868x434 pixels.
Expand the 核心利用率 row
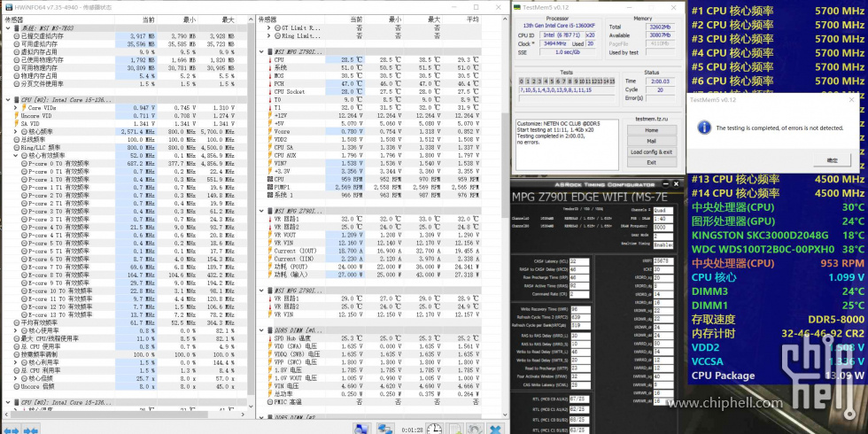click(17, 362)
